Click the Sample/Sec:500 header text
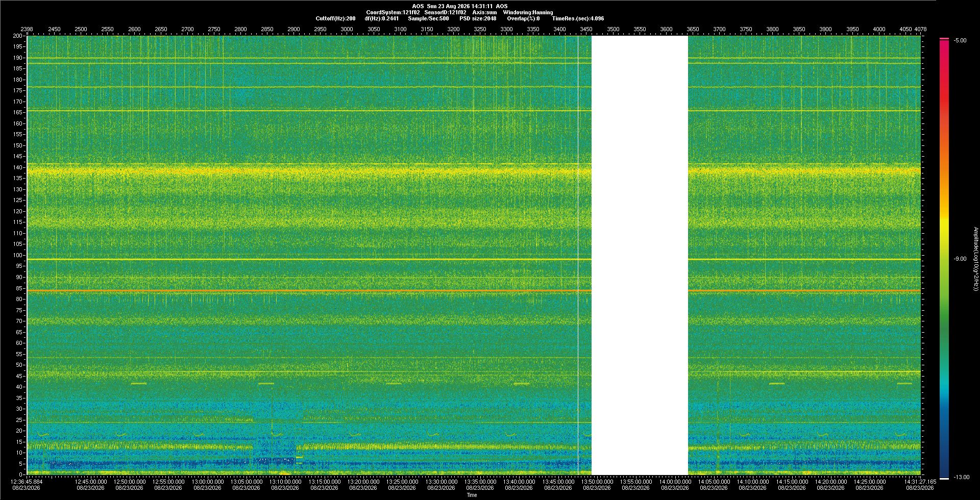The width and height of the screenshot is (980, 500). tap(428, 18)
